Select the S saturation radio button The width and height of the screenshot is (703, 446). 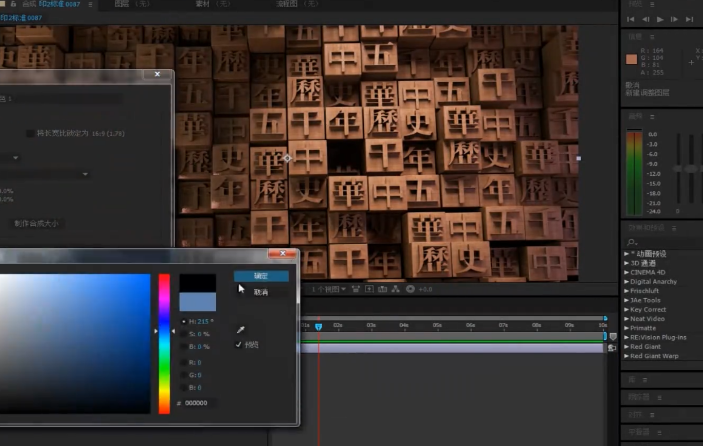pos(182,333)
